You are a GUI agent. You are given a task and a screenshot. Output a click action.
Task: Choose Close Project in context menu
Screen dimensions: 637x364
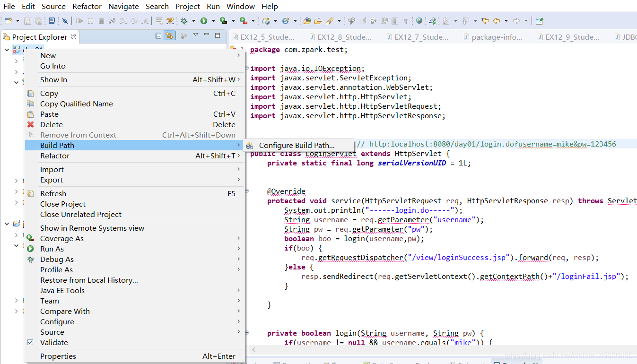point(135,204)
